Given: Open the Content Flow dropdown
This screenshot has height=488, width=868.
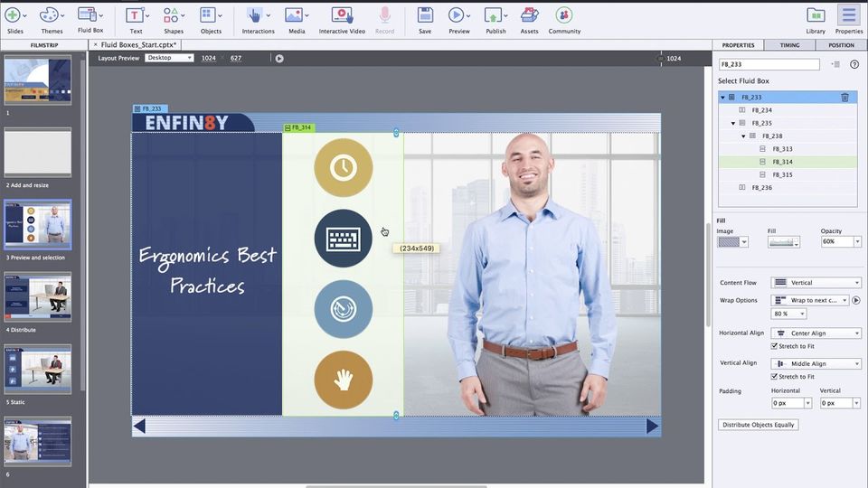Looking at the screenshot, I should 816,283.
